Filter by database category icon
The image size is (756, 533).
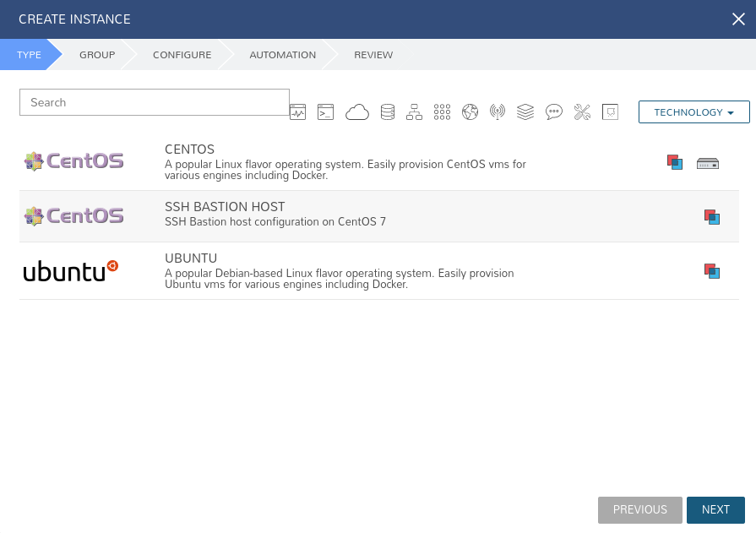point(388,111)
